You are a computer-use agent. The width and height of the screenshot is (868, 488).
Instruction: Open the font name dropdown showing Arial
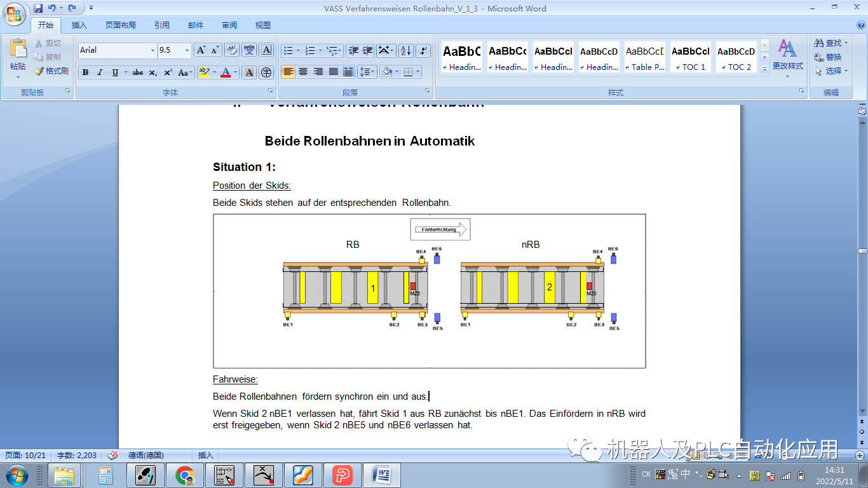click(152, 50)
